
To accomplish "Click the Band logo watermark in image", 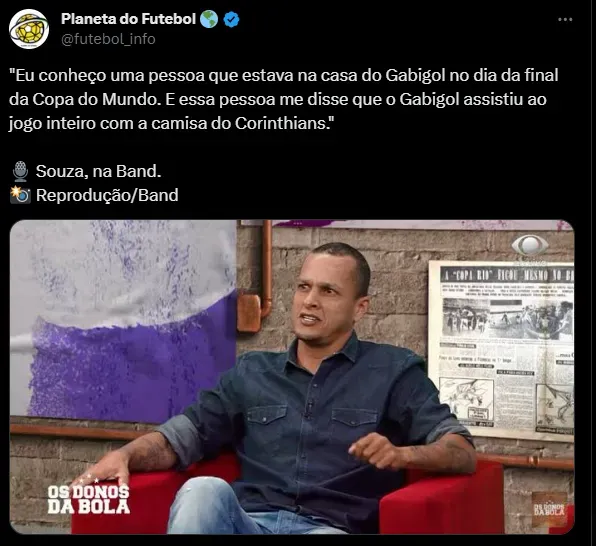I will 530,246.
